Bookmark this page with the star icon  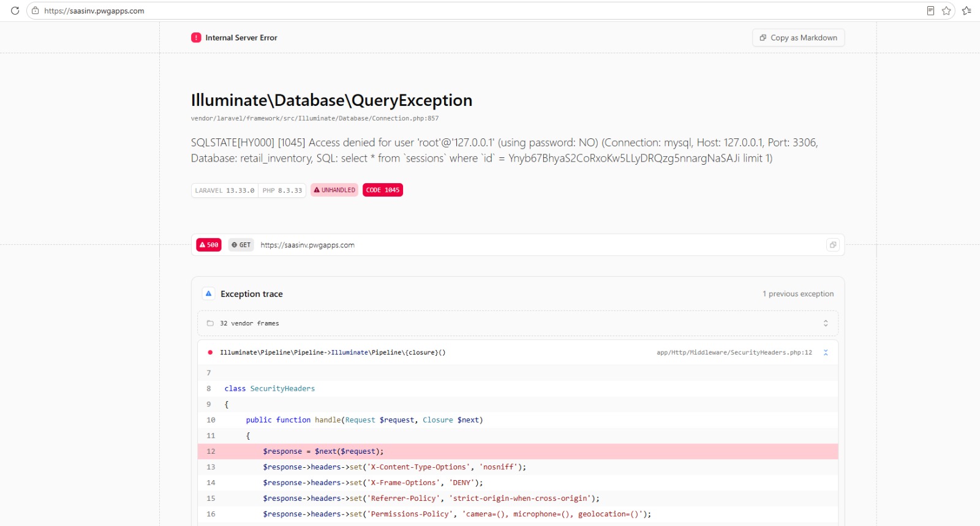(946, 10)
